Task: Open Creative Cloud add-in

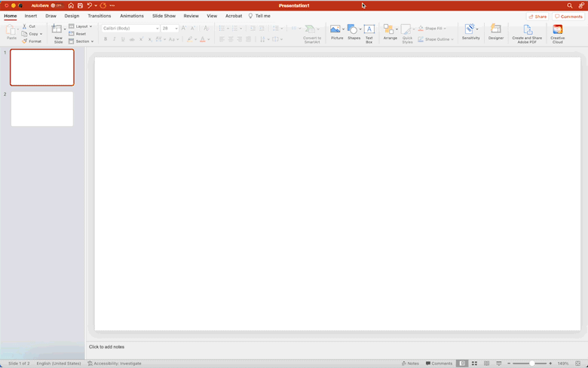Action: point(557,32)
